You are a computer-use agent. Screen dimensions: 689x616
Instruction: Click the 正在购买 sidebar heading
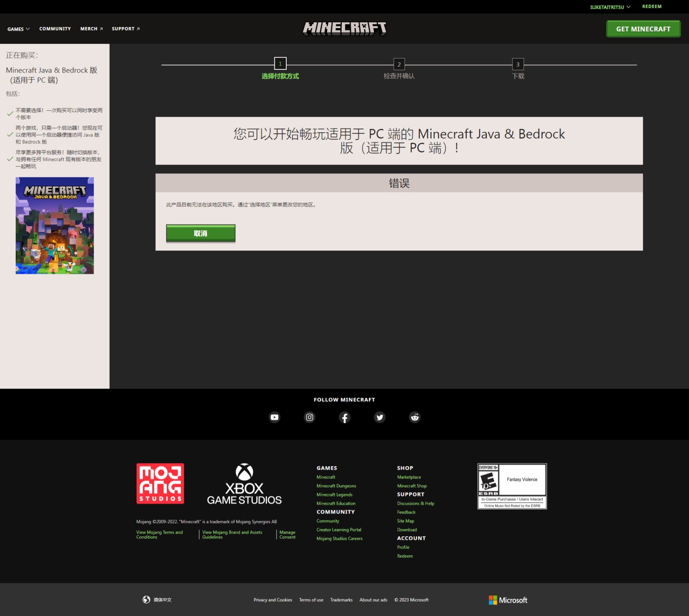(22, 56)
